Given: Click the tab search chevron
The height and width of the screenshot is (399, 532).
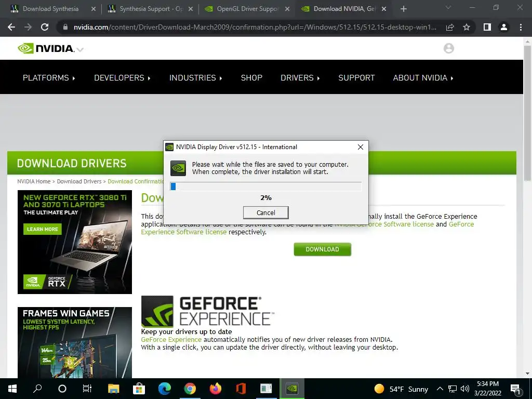Looking at the screenshot, I should click(x=448, y=7).
